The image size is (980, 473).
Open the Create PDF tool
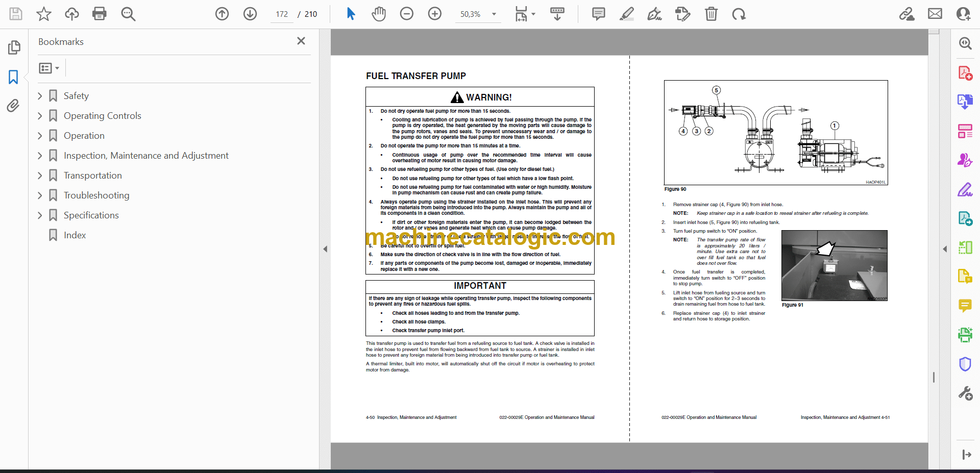click(x=965, y=73)
